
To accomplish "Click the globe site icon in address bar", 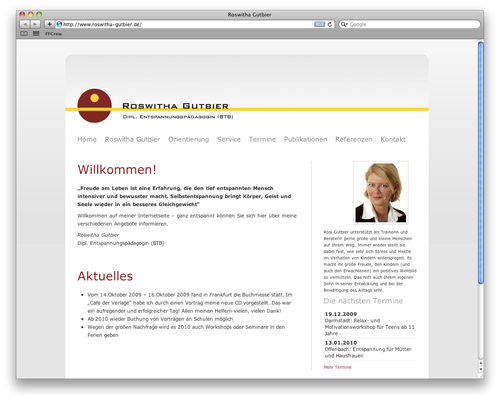I will point(59,24).
